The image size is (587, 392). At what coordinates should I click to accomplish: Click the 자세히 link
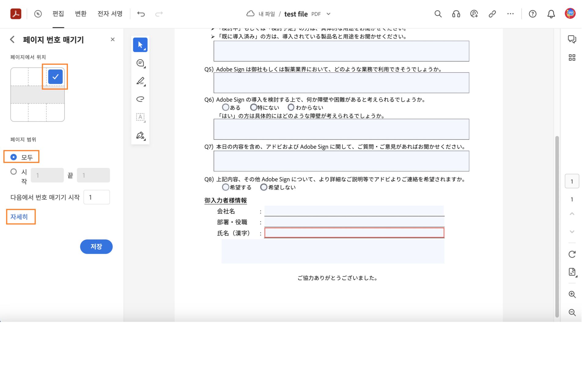[x=19, y=217]
